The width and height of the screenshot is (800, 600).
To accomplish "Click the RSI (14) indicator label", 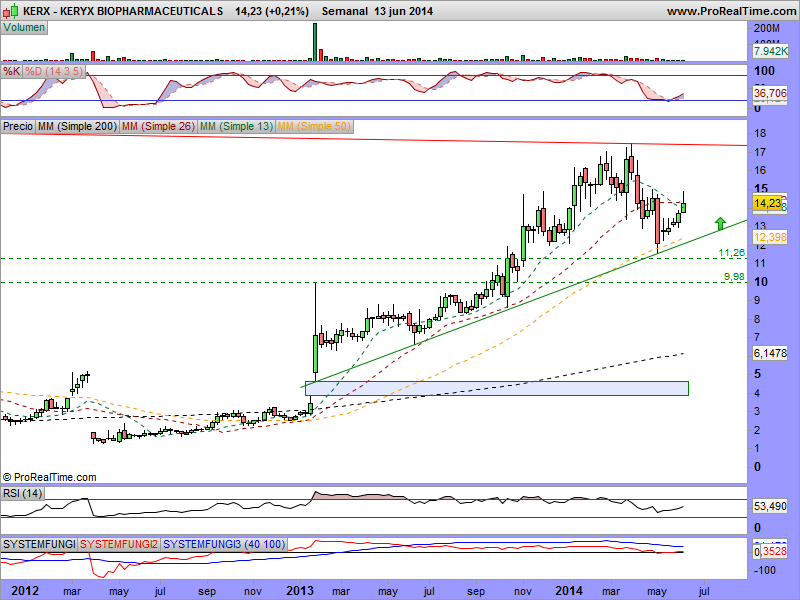I will coord(22,493).
